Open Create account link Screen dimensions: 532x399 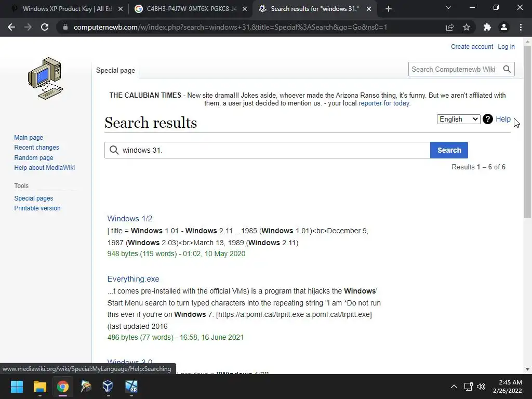(472, 46)
